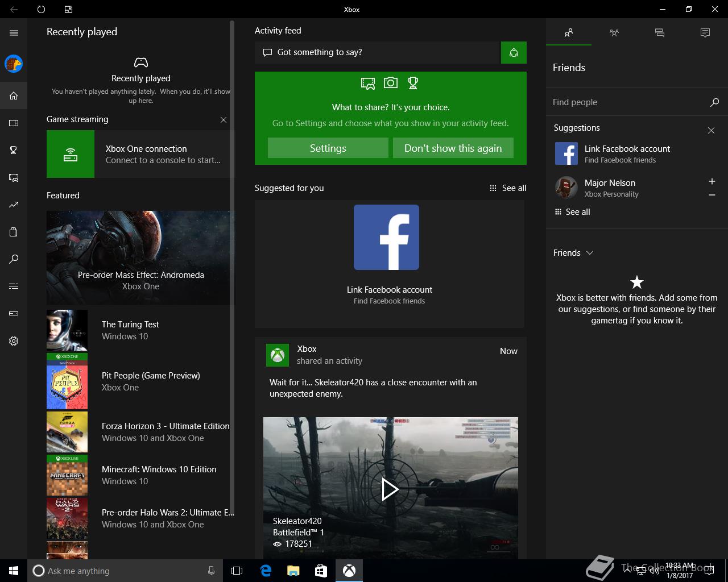Remove Major Nelson suggestion with minus icon
The height and width of the screenshot is (582, 728).
pos(712,195)
